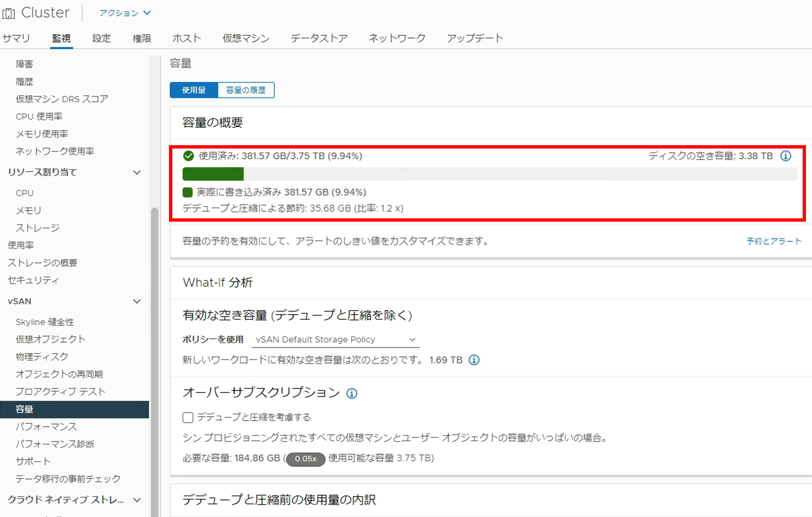Open 物理ディスク under vSAN
The width and height of the screenshot is (812, 517).
pyautogui.click(x=42, y=357)
